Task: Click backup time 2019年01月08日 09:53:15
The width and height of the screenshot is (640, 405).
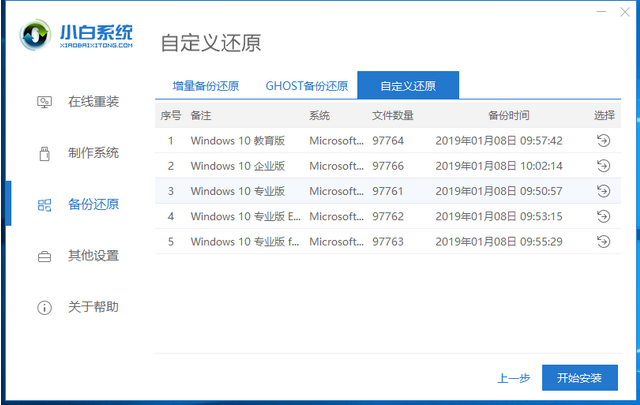Action: pos(499,216)
